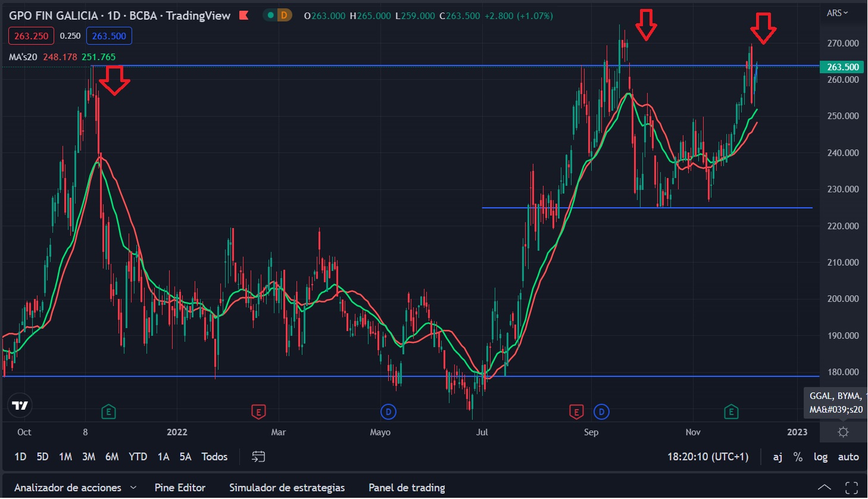
Task: Switch to the Pine Editor tab
Action: click(180, 488)
